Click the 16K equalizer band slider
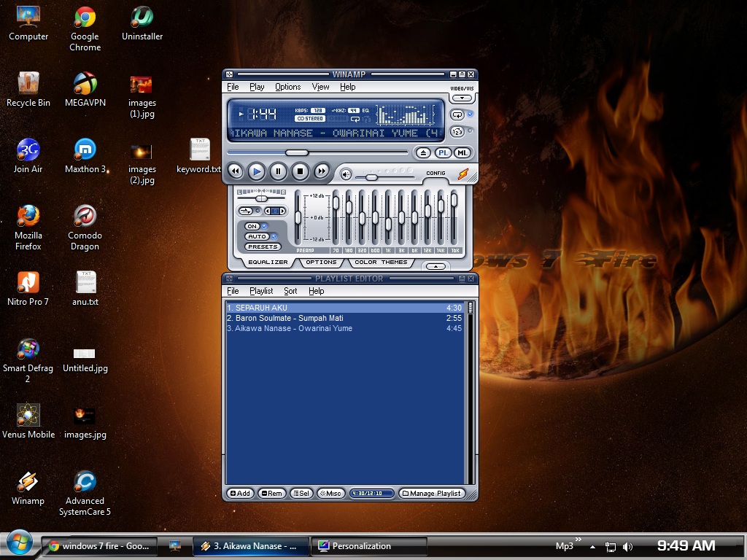The image size is (747, 560). [x=454, y=217]
